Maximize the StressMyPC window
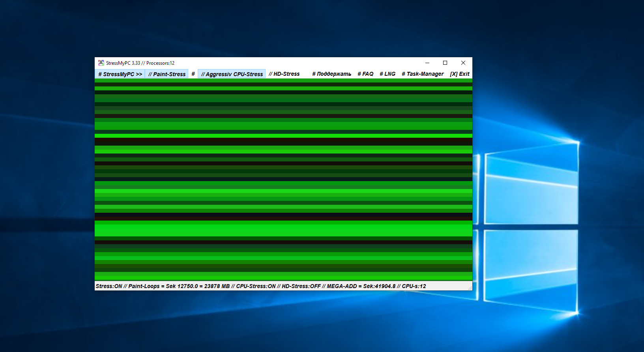Viewport: 644px width, 352px height. (445, 63)
